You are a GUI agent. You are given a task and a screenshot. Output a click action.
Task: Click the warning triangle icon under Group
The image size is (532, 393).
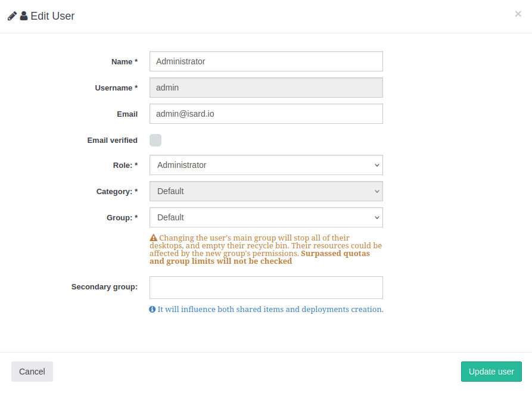[x=153, y=238]
